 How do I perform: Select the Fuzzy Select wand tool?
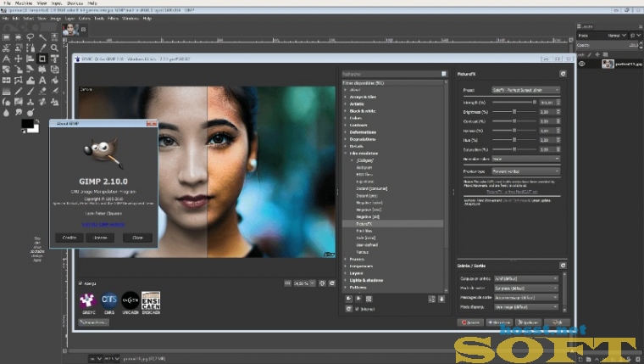tap(42, 37)
